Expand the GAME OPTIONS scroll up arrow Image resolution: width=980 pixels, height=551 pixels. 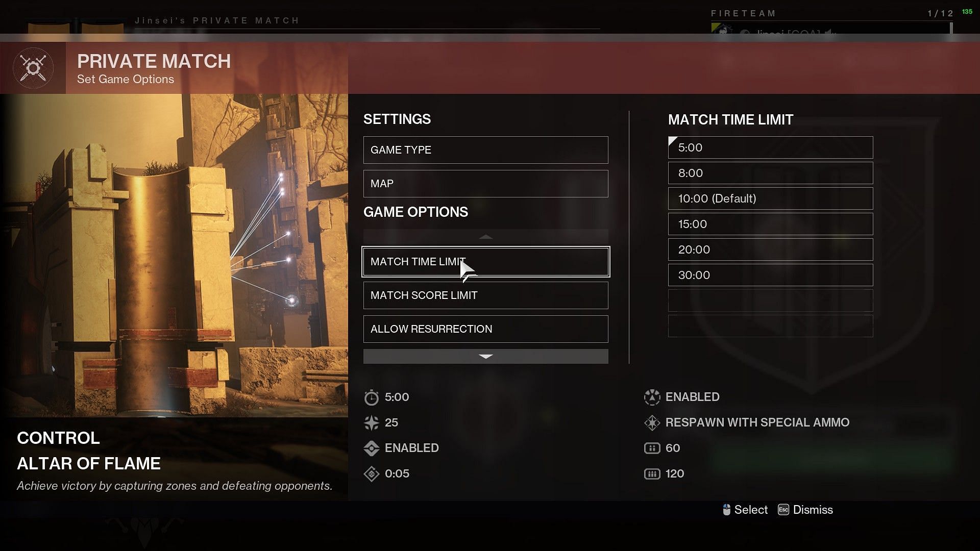pyautogui.click(x=486, y=236)
